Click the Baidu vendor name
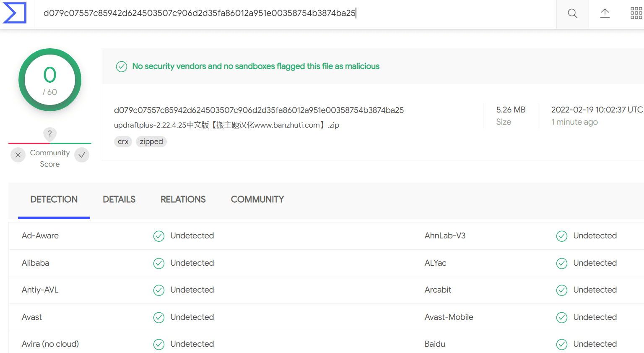The height and width of the screenshot is (353, 644). (x=435, y=344)
